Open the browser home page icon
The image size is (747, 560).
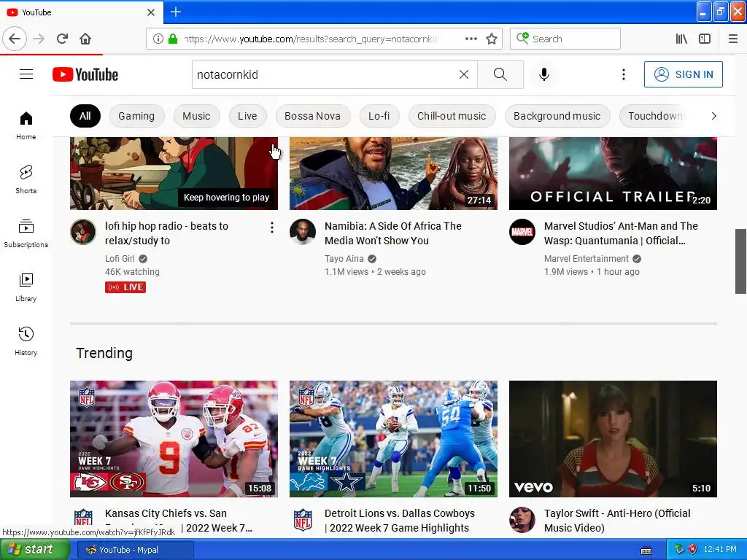(85, 39)
